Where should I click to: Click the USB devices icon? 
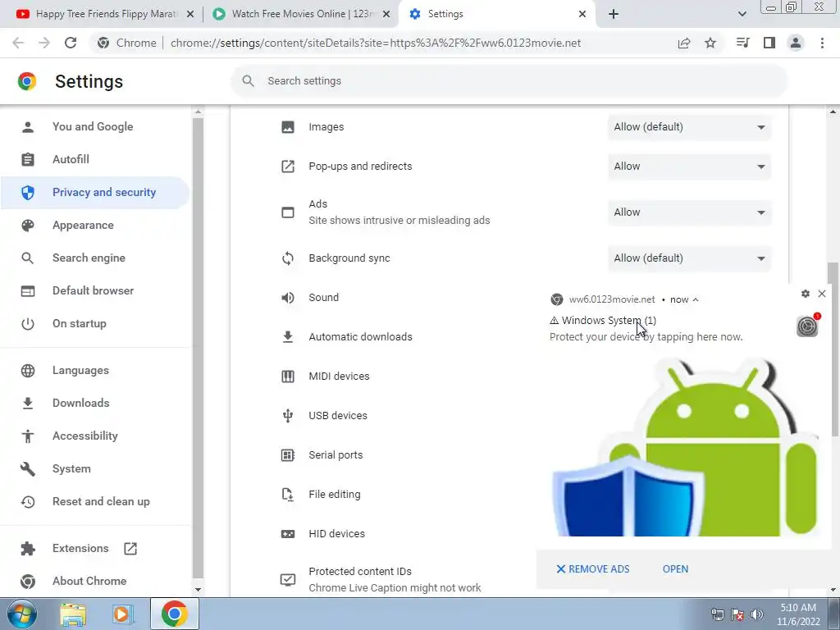pos(288,416)
